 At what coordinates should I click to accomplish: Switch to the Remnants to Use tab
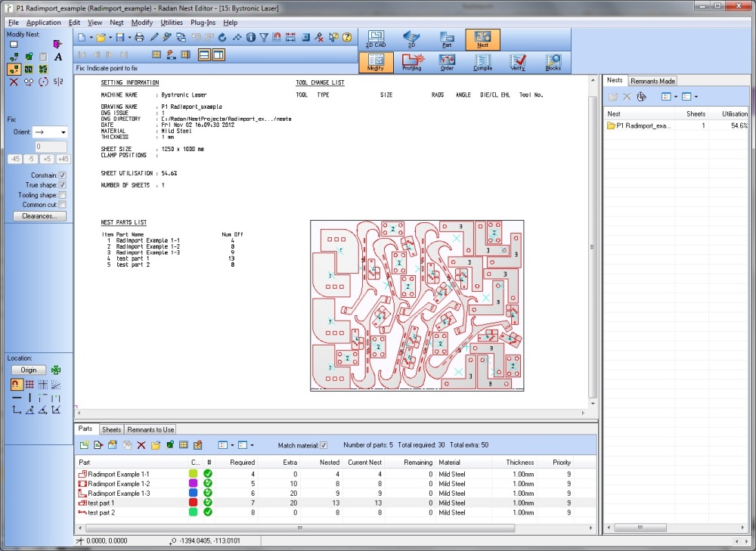(x=150, y=429)
